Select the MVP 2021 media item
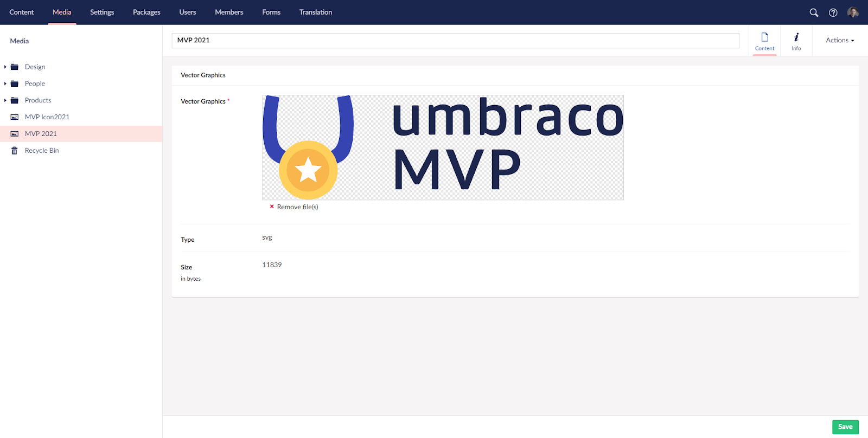The height and width of the screenshot is (438, 868). coord(81,134)
